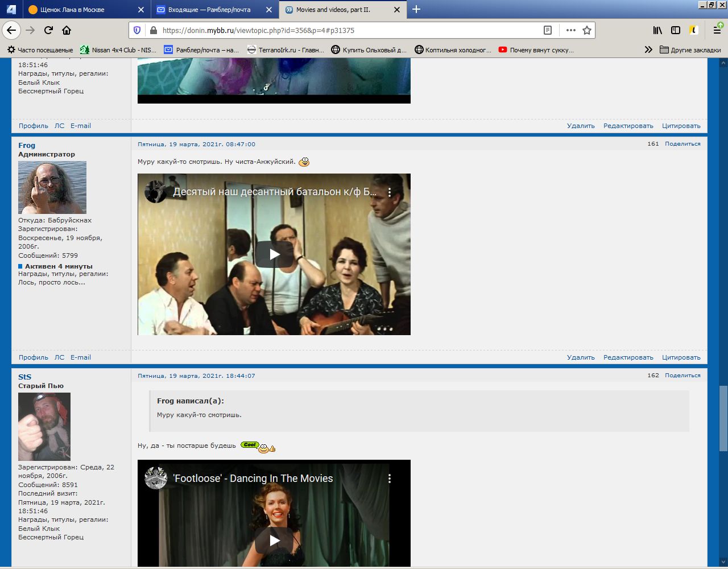
Task: Open StS user name link
Action: [x=24, y=377]
